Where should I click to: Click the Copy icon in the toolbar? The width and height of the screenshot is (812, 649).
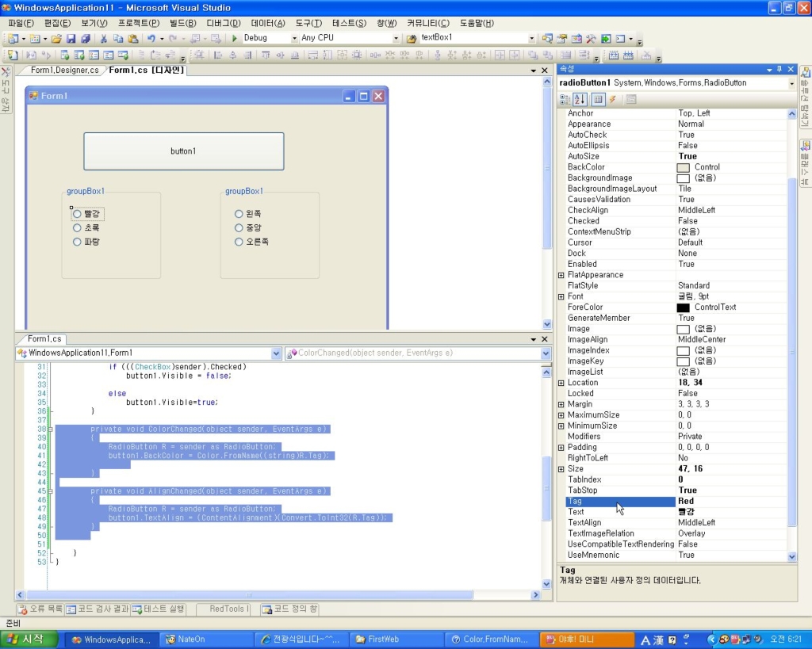click(x=118, y=38)
